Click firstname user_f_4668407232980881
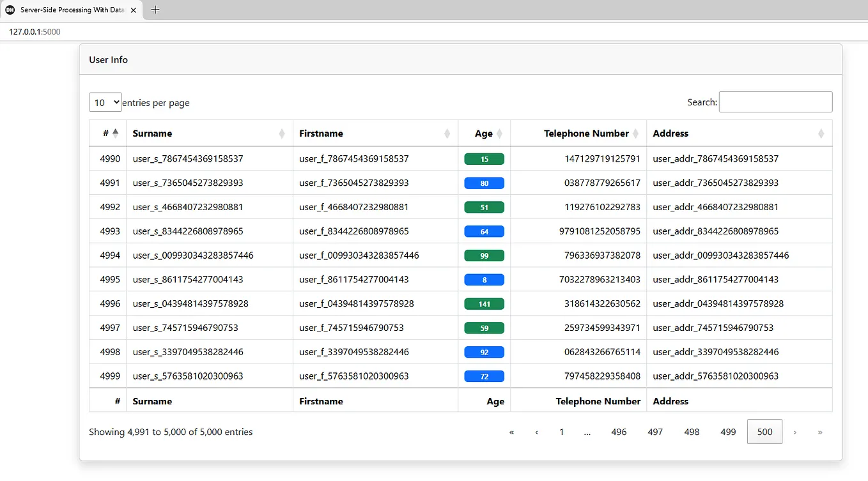This screenshot has height=481, width=868. (x=354, y=207)
